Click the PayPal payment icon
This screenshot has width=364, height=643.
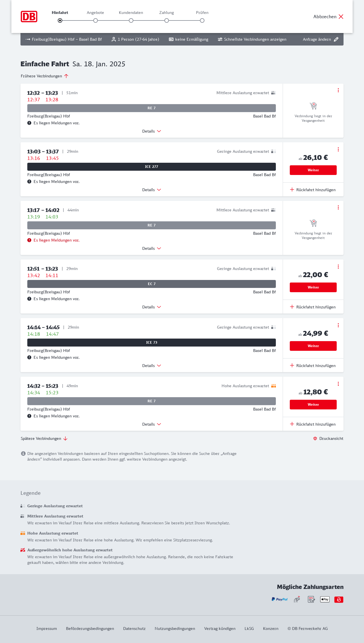click(280, 599)
